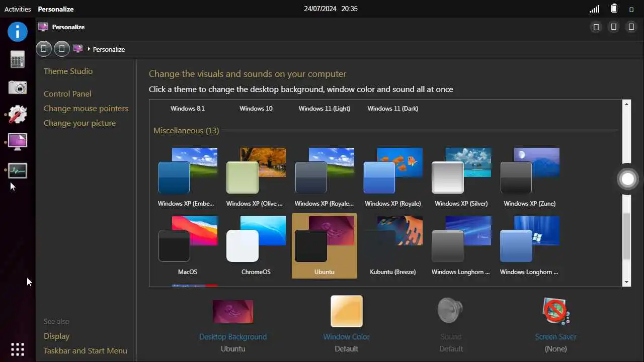Select the Windows 11 (Dark) theme label
Viewport: 644px width, 362px height.
[x=392, y=108]
